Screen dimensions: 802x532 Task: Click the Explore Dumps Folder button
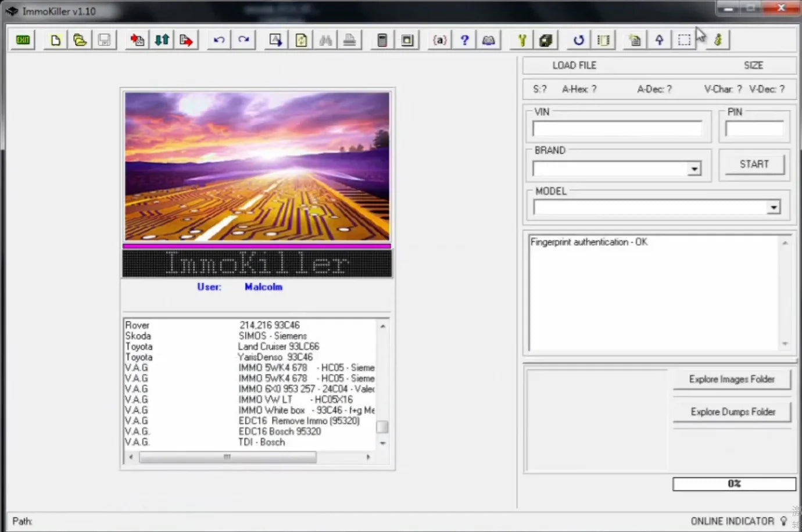coord(732,412)
